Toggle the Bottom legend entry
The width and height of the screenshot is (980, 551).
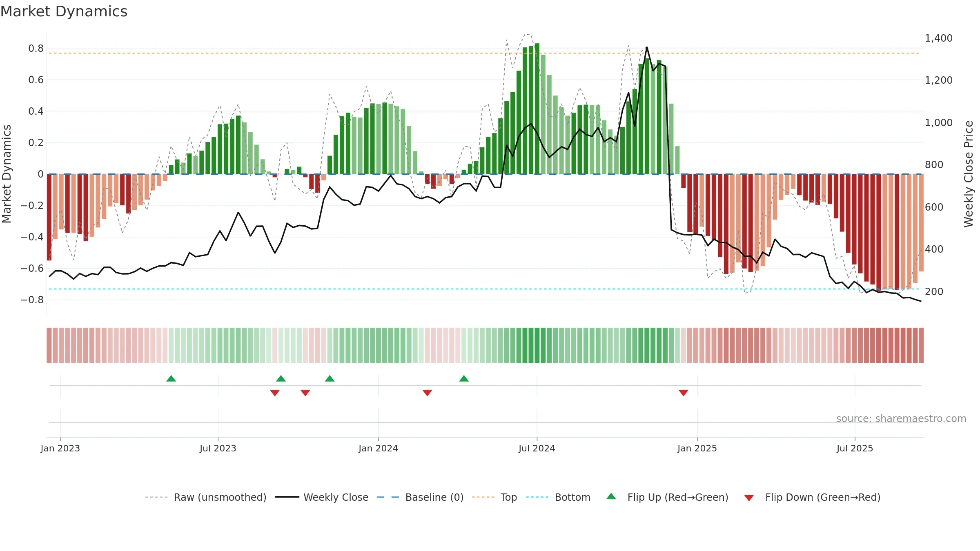[x=558, y=497]
